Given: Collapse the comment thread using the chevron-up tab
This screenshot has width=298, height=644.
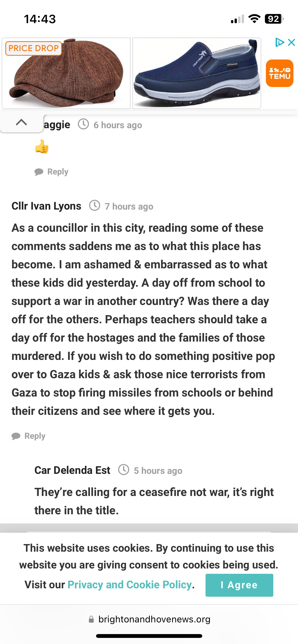Looking at the screenshot, I should coord(21,123).
